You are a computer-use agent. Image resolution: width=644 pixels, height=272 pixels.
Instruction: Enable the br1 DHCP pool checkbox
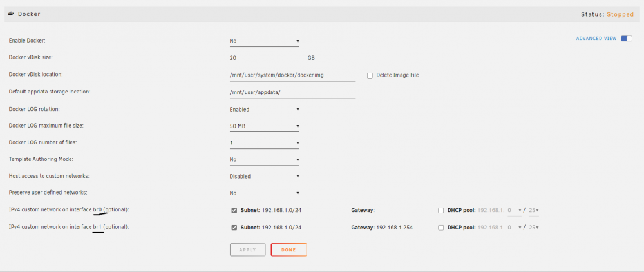click(x=440, y=228)
